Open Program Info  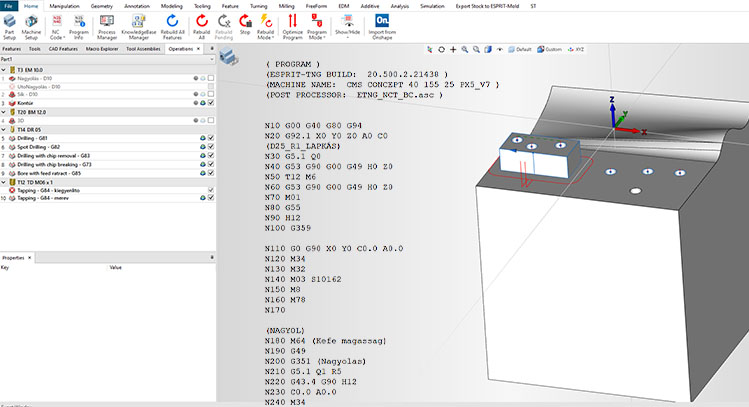point(79,27)
